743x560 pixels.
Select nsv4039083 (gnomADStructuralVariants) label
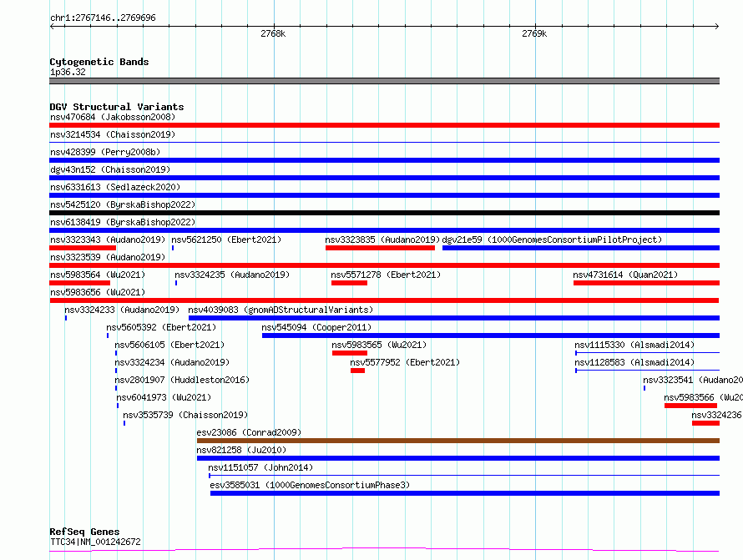[281, 310]
